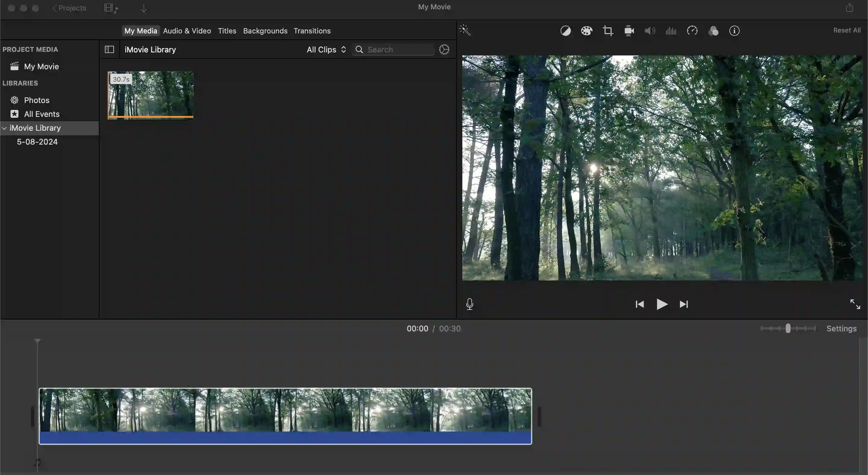Click the Reset All button
This screenshot has width=868, height=475.
point(847,30)
